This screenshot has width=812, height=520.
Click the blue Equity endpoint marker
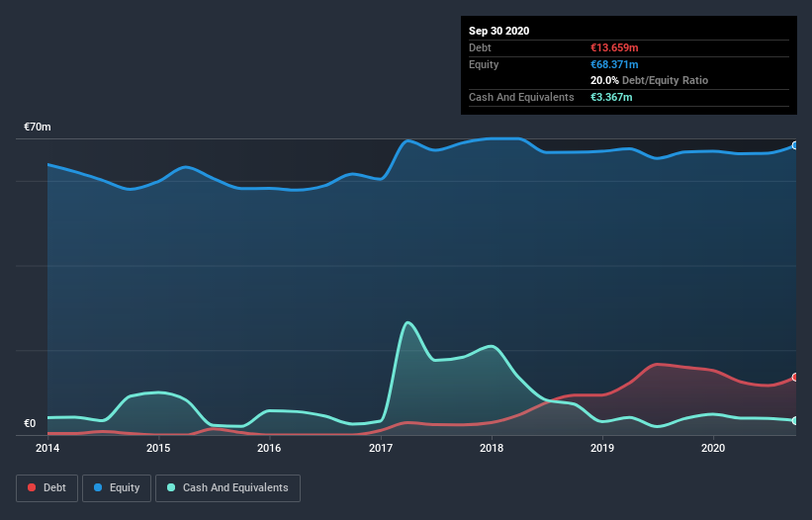tap(795, 145)
